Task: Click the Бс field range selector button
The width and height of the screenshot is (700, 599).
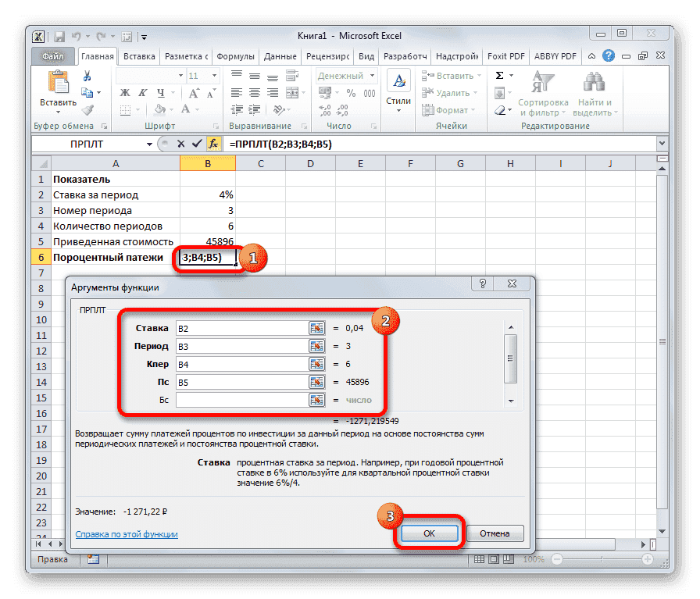Action: [x=316, y=400]
